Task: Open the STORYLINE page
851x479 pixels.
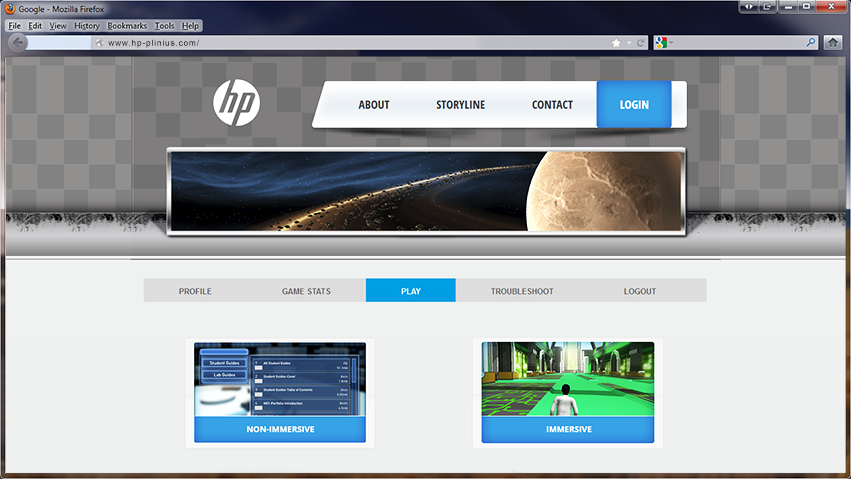Action: pyautogui.click(x=461, y=105)
